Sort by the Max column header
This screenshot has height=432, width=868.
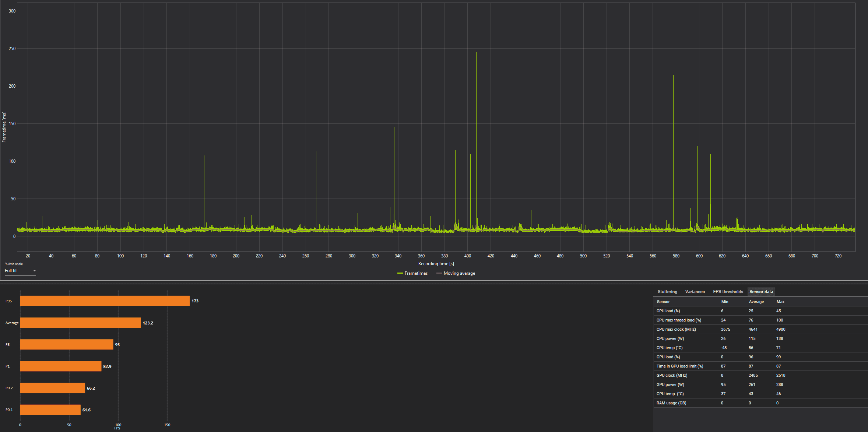tap(780, 302)
